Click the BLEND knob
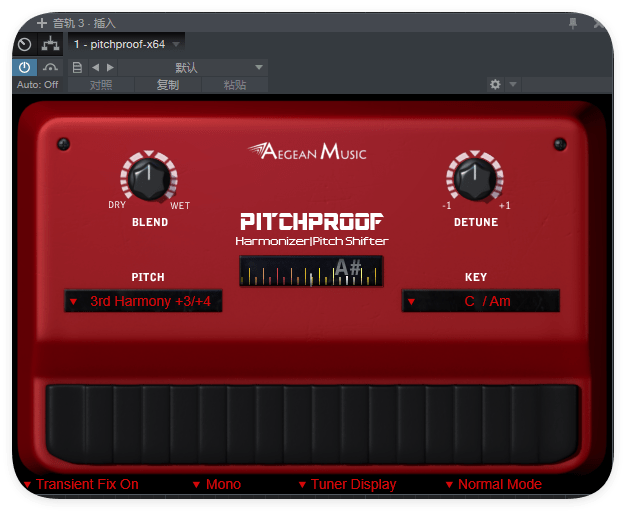The width and height of the screenshot is (626, 511). pos(149,178)
